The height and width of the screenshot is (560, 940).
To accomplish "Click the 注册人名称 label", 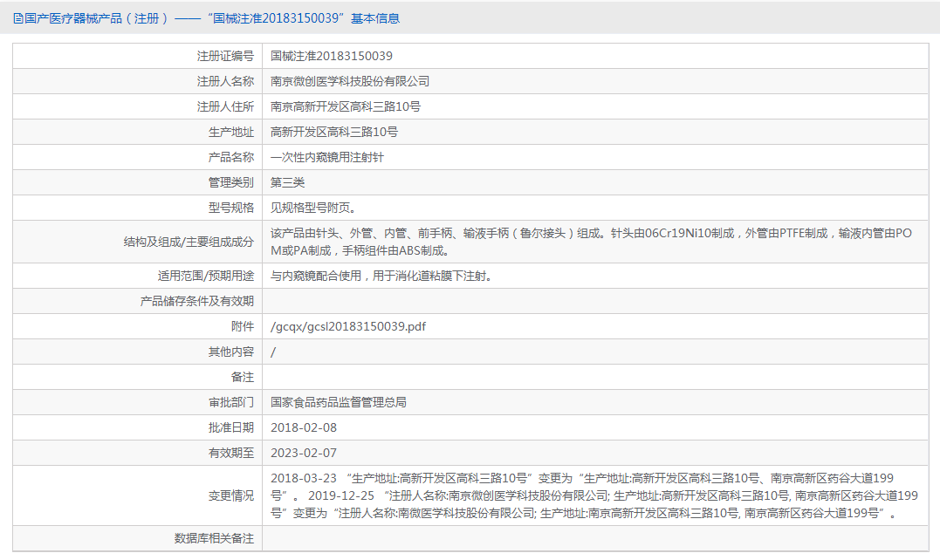I will [225, 81].
